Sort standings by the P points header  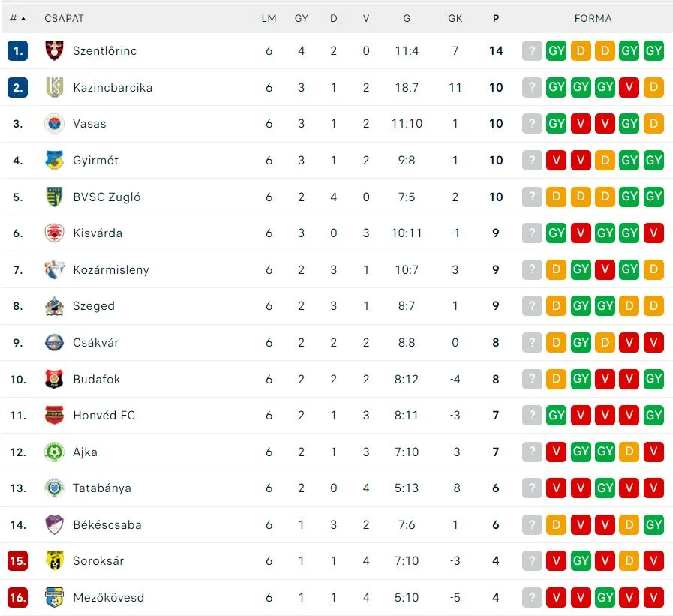click(496, 18)
